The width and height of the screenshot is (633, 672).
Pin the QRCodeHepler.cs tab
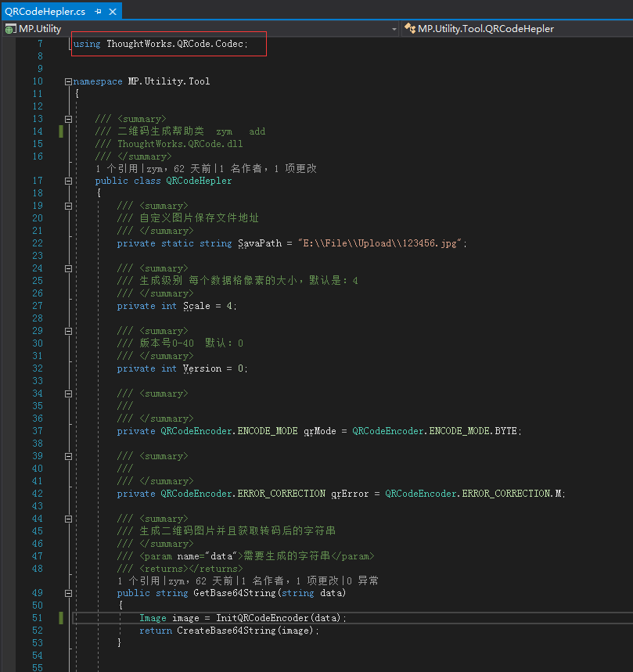[x=98, y=12]
